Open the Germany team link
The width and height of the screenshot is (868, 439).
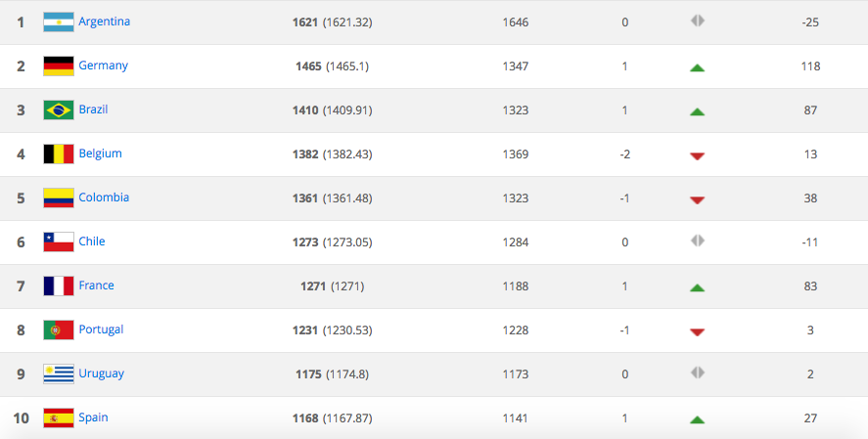pyautogui.click(x=103, y=66)
